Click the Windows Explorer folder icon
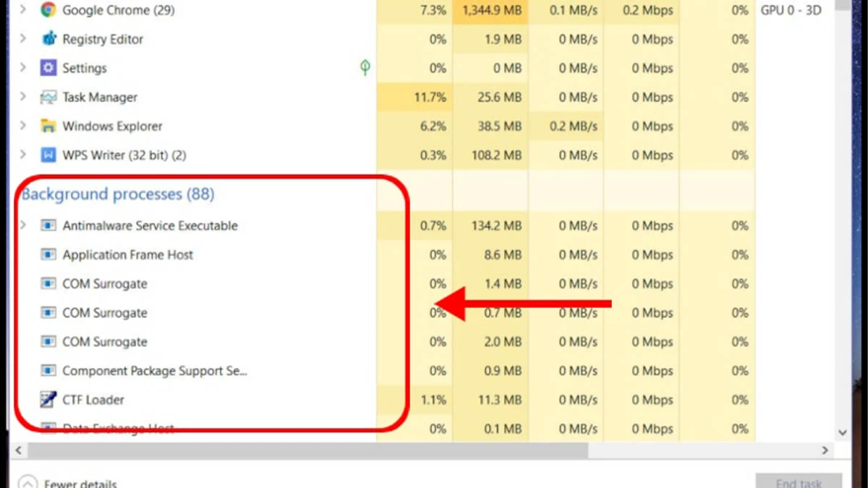The width and height of the screenshot is (868, 488). pos(48,126)
